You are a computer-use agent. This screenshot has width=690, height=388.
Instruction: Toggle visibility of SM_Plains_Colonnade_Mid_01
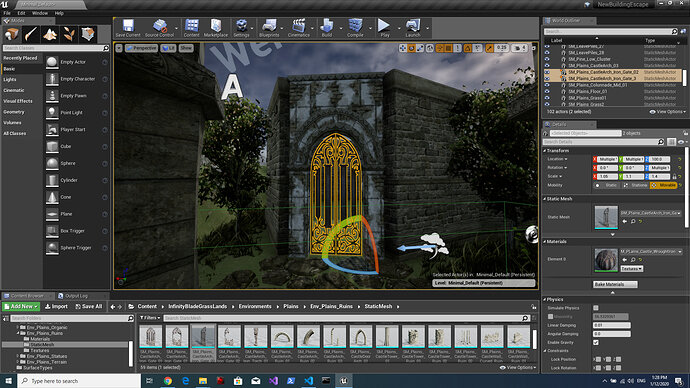[547, 85]
